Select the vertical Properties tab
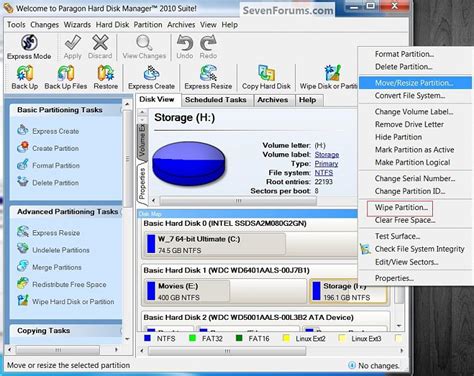Image resolution: width=474 pixels, height=376 pixels. click(x=142, y=183)
